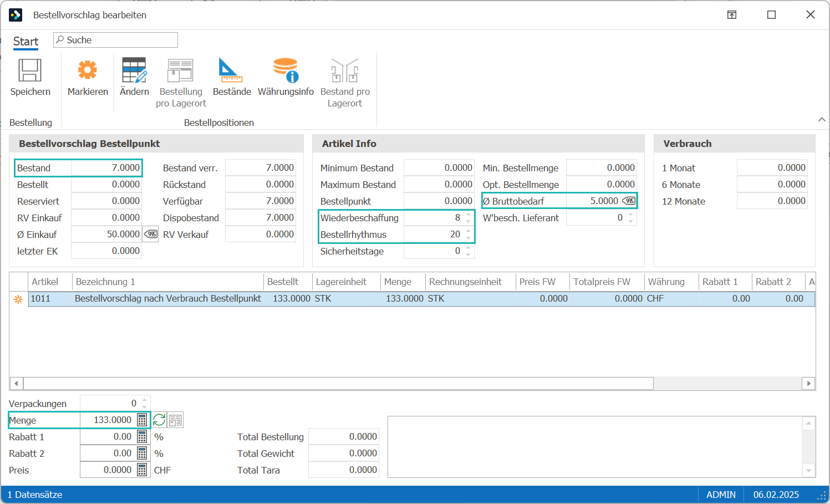Click the table's horizontal scrollbar thumb
Screen dimensions: 830x504
(338, 383)
